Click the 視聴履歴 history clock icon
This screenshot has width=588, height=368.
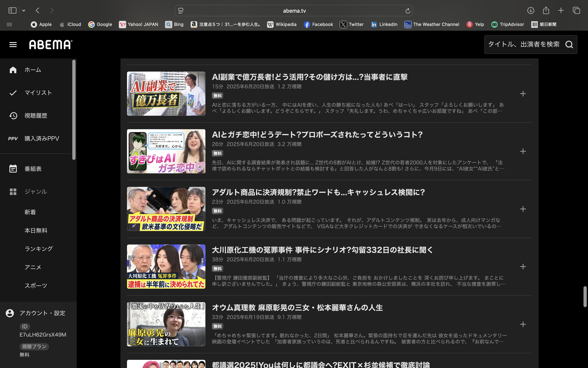click(13, 116)
